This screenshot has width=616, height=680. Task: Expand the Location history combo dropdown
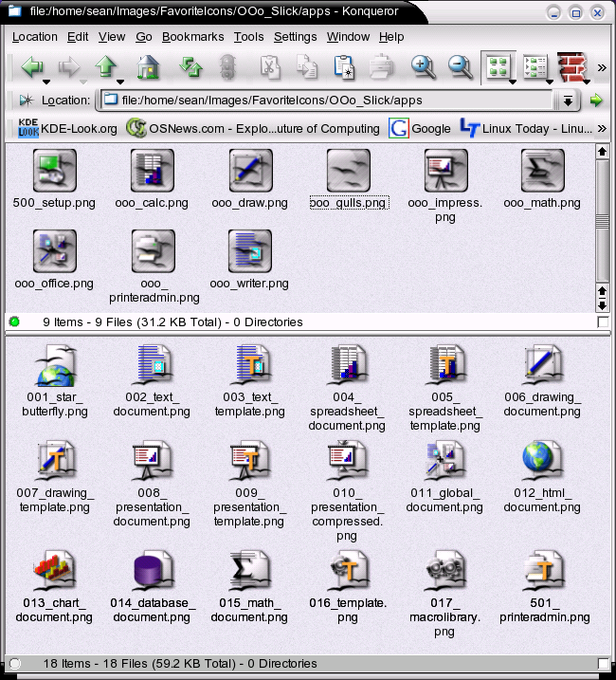pos(568,101)
